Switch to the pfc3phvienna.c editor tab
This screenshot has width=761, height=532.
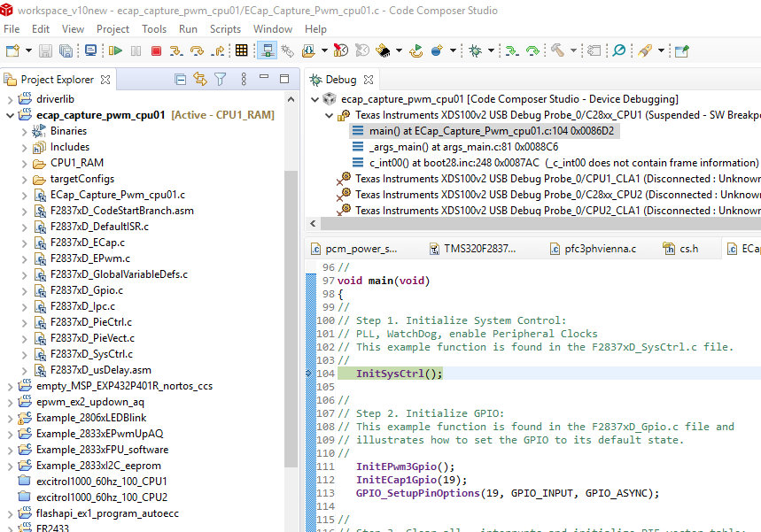[x=600, y=249]
